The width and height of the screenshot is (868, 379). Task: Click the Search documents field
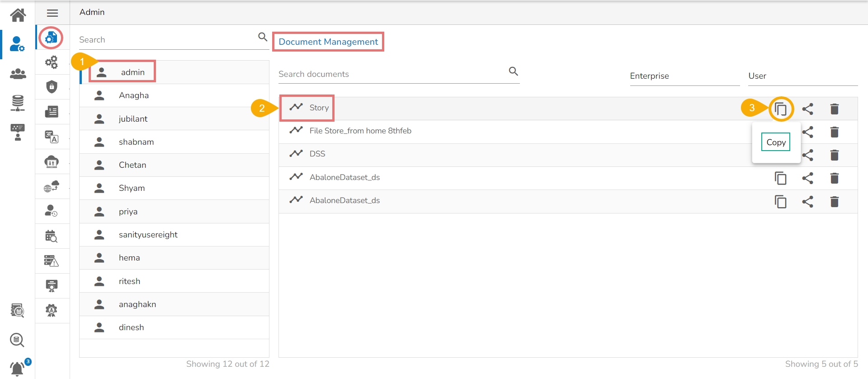pos(391,74)
